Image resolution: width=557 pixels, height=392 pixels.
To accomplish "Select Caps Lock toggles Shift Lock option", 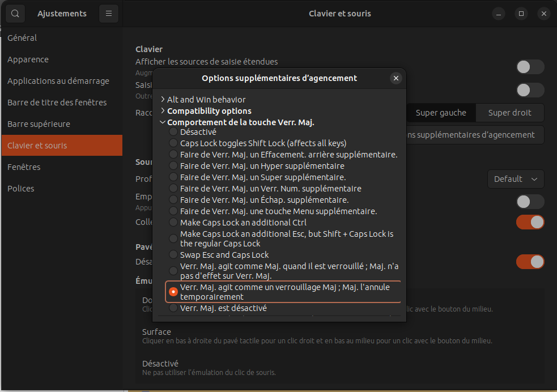I will pyautogui.click(x=173, y=143).
